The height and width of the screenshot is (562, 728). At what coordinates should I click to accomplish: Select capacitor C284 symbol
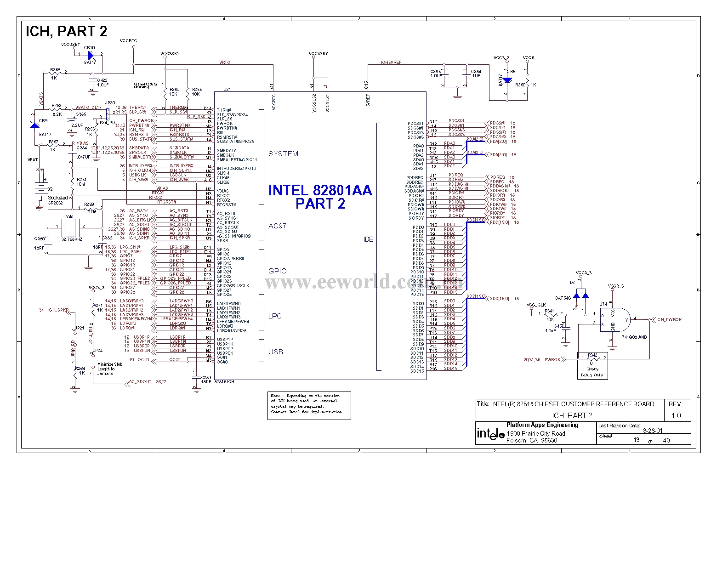coord(467,75)
